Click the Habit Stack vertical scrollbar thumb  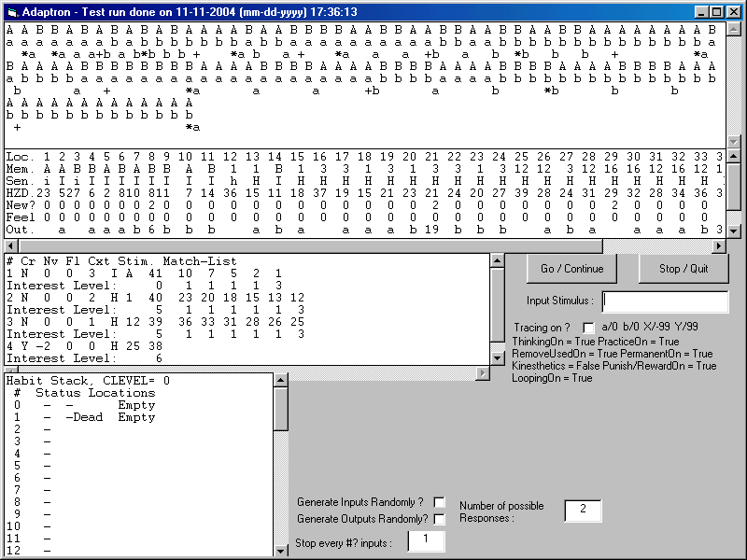tap(281, 409)
